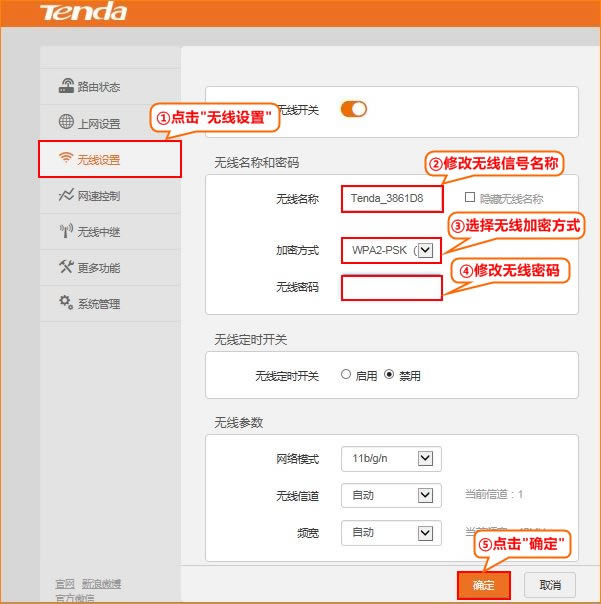Click the router status icon
The image size is (601, 604).
66,86
